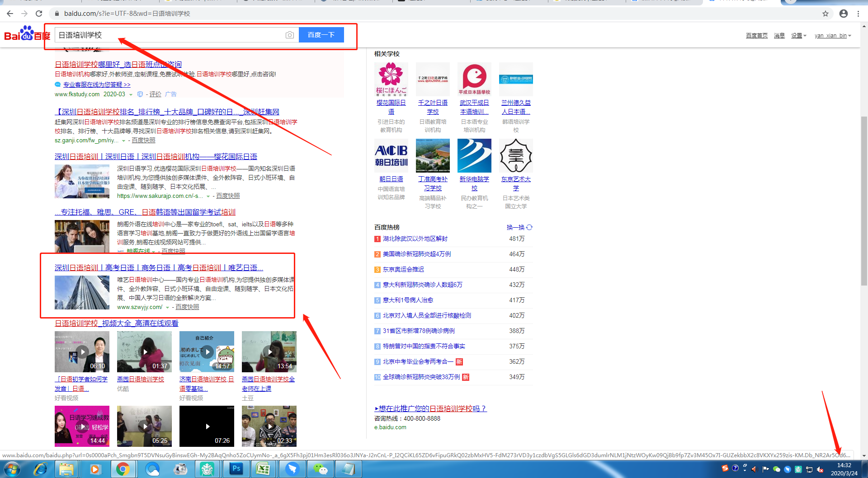Expand arrow next to www.szwyjy.com URL
The width and height of the screenshot is (868, 478).
(167, 308)
